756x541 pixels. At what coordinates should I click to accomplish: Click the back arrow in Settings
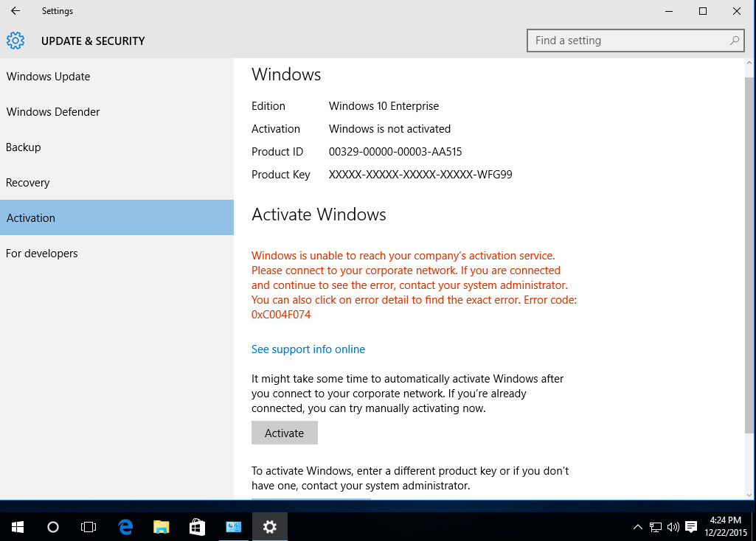15,11
